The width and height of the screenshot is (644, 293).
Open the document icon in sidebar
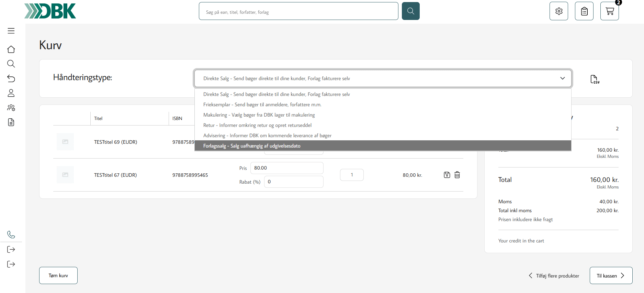point(11,122)
